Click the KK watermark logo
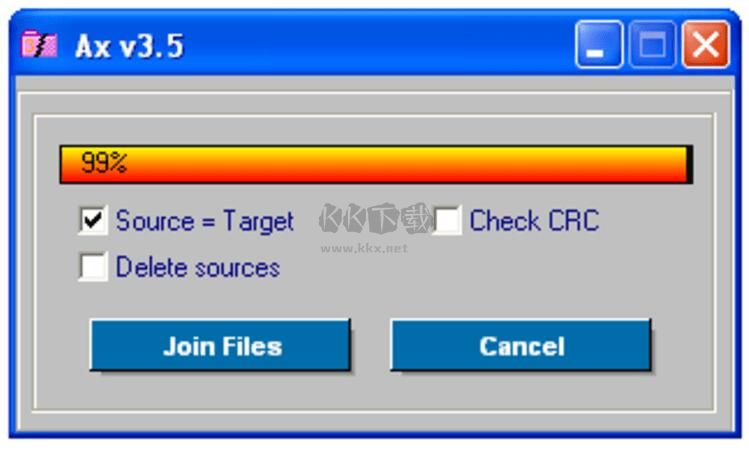Image resolution: width=749 pixels, height=451 pixels. [375, 219]
